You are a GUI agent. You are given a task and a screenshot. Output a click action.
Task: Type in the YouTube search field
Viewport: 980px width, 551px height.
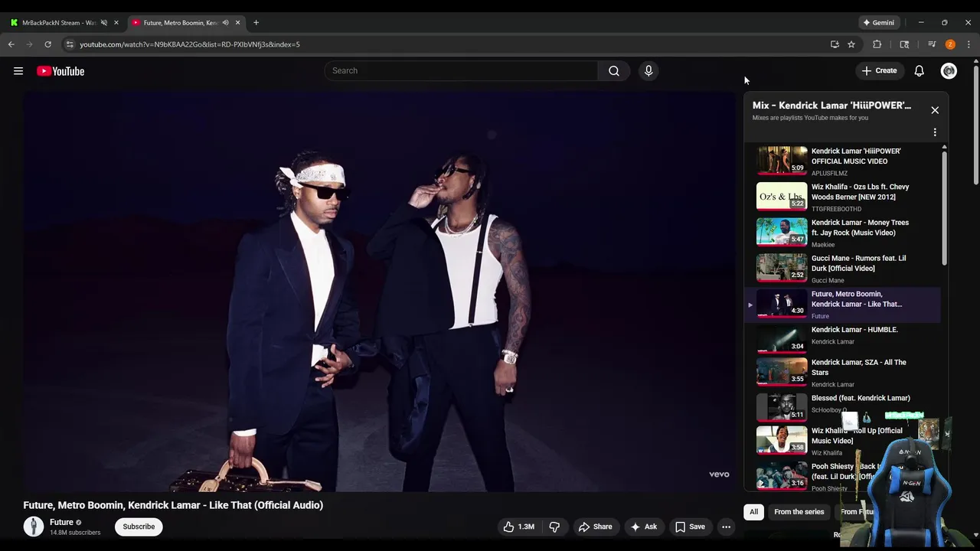(x=461, y=70)
